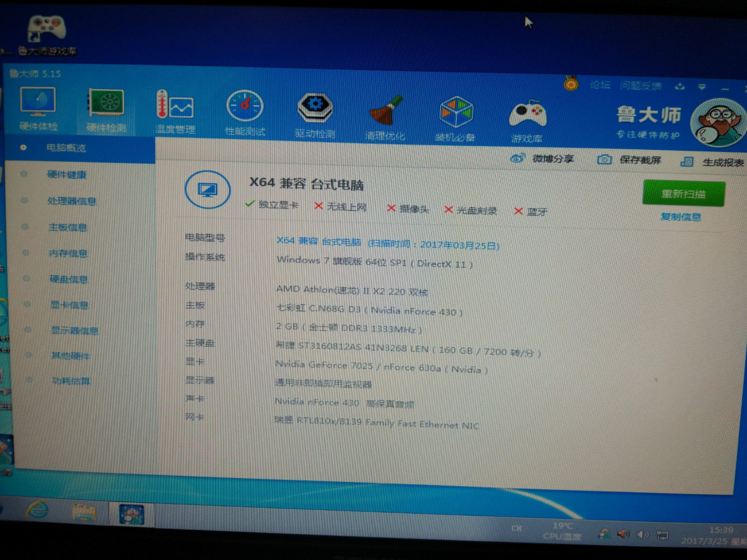
Task: Click the ST3160812AS hard disk text
Action: (x=408, y=349)
